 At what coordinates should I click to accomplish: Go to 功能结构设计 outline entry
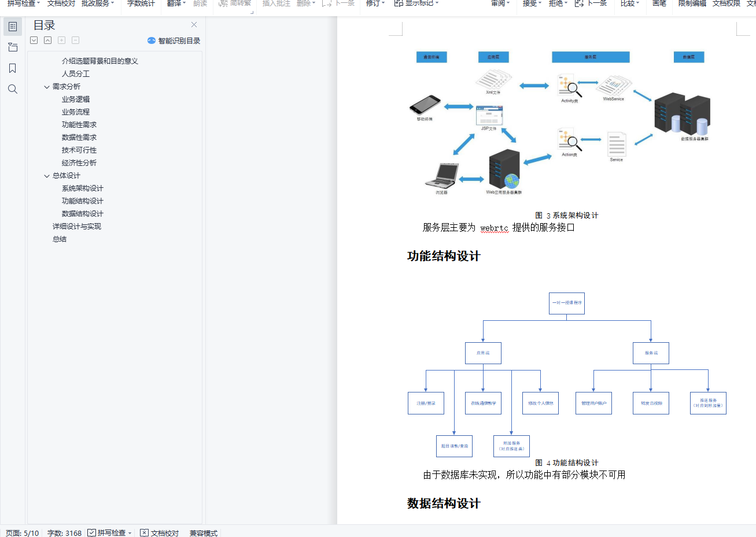point(83,201)
